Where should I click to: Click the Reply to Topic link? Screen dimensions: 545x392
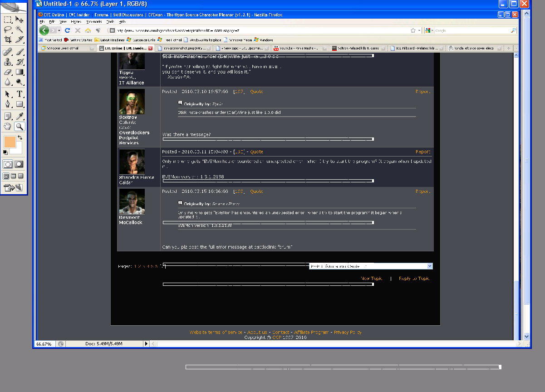point(414,279)
